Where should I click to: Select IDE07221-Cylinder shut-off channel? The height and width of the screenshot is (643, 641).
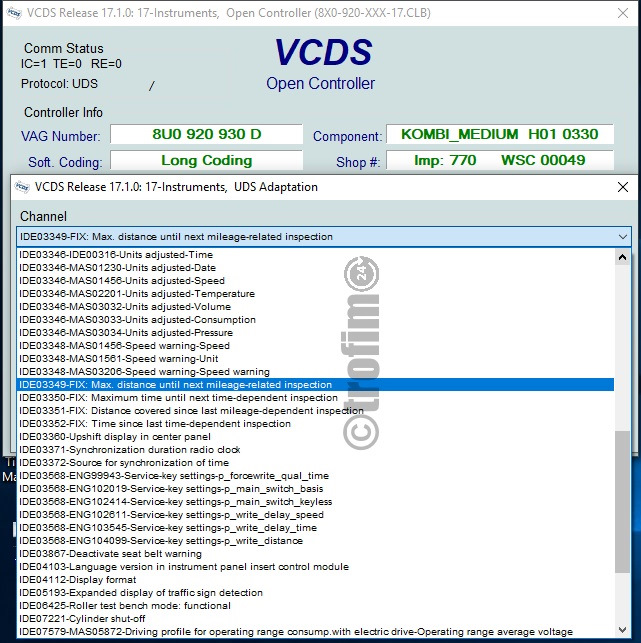click(315, 619)
